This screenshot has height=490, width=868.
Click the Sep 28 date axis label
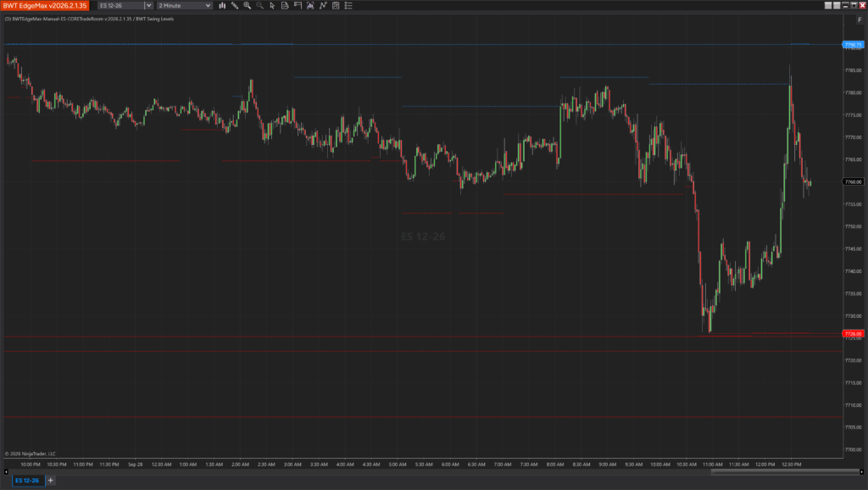135,465
